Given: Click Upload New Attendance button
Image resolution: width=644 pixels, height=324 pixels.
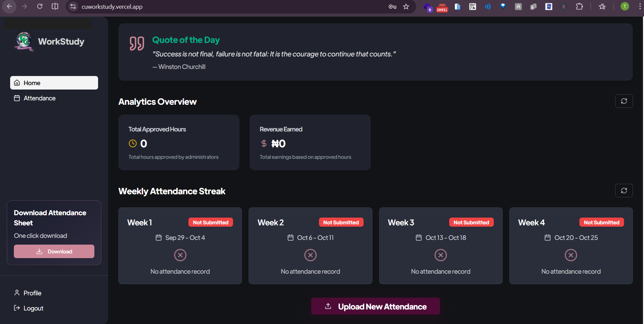Looking at the screenshot, I should point(375,306).
